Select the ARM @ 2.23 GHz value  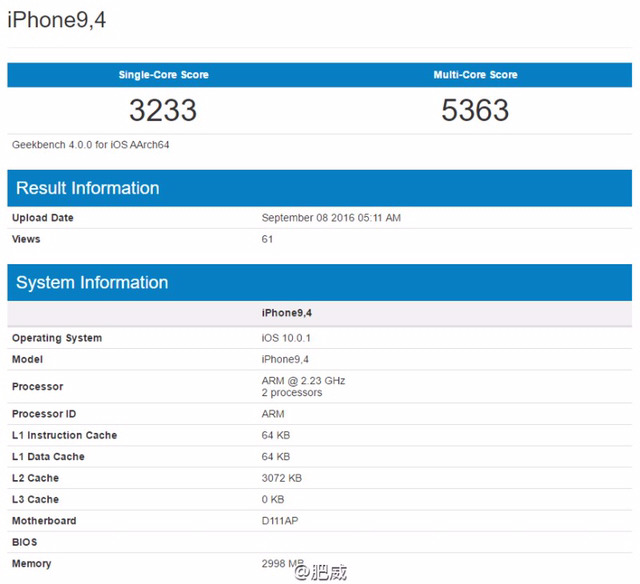303,381
